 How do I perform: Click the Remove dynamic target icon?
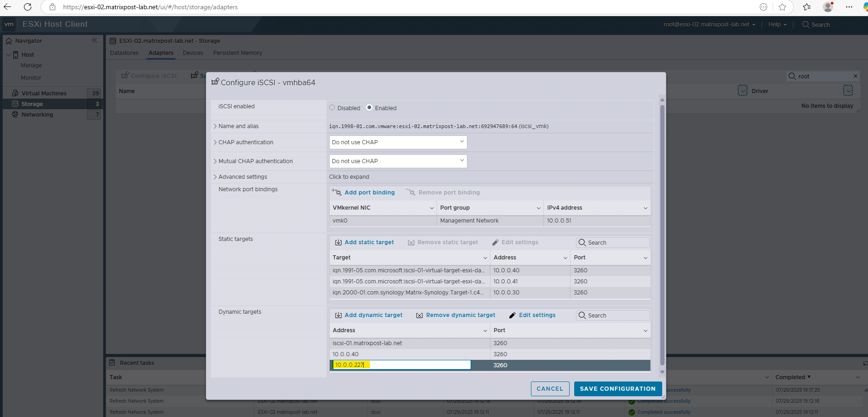[x=419, y=315]
